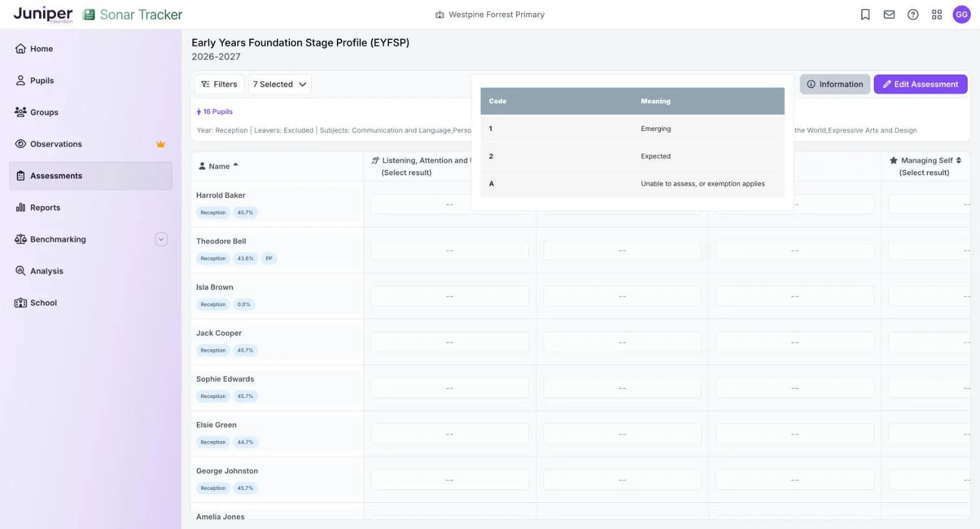The height and width of the screenshot is (529, 980).
Task: Click the help question mark icon
Action: coord(913,14)
